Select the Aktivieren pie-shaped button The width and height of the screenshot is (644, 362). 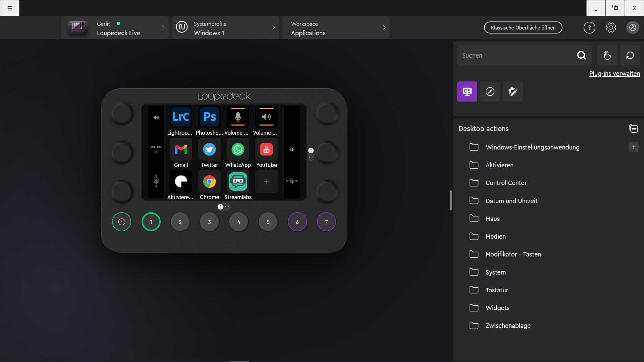pos(181,181)
